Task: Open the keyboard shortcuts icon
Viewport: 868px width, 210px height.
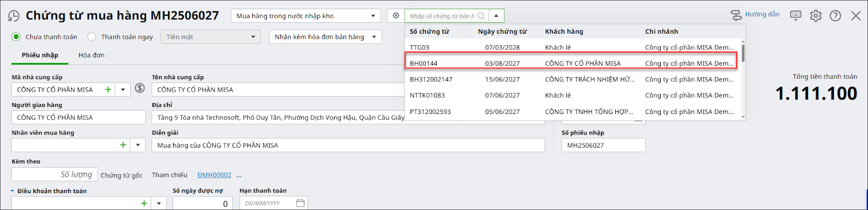Action: click(x=796, y=15)
